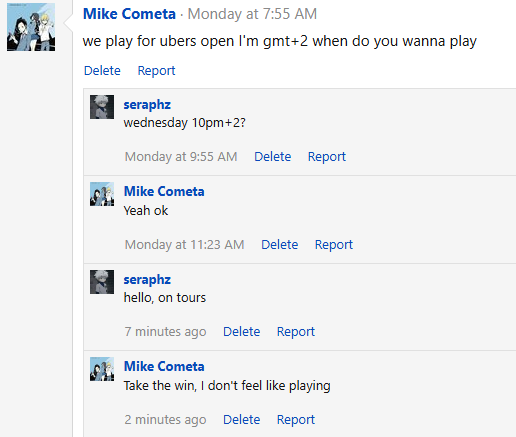This screenshot has height=437, width=516.
Task: Click Mike Cometa name on Yeah ok comment
Action: [164, 192]
